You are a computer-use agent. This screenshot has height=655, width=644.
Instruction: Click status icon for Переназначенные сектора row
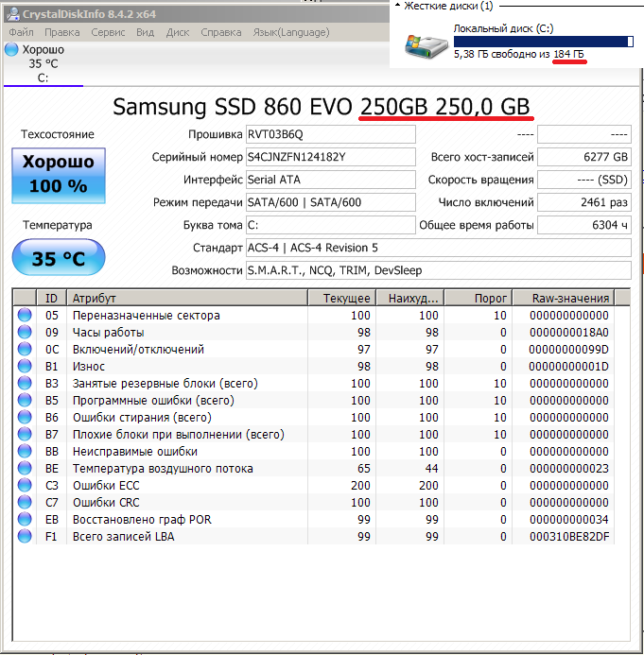pyautogui.click(x=25, y=315)
